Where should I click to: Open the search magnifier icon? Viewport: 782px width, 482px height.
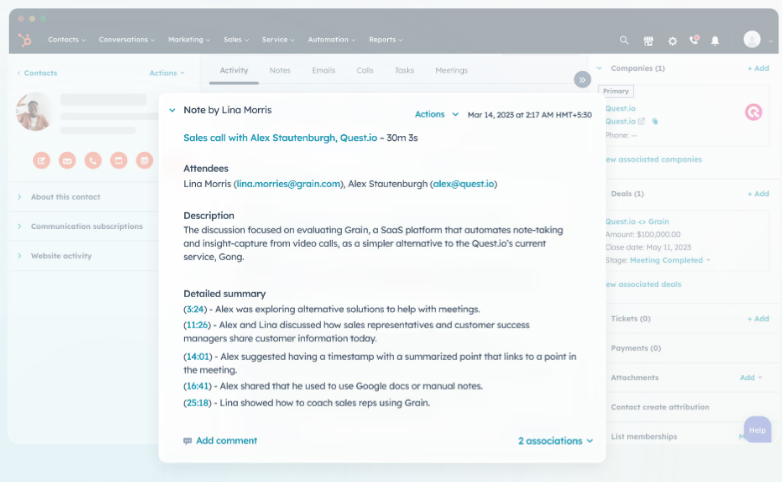tap(624, 40)
